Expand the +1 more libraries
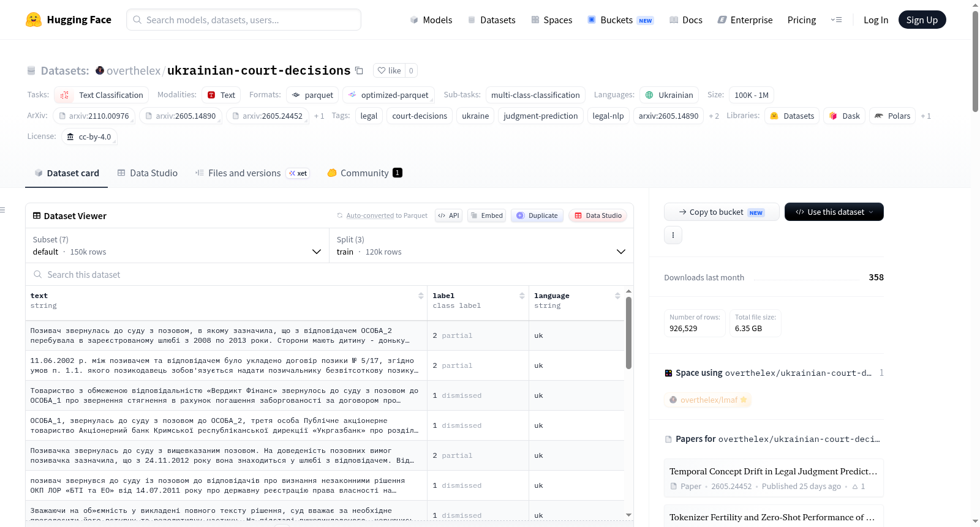Image resolution: width=980 pixels, height=527 pixels. point(926,116)
